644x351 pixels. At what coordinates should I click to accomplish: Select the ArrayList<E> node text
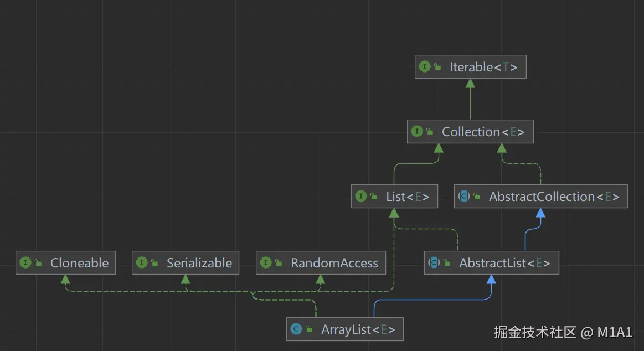point(358,329)
